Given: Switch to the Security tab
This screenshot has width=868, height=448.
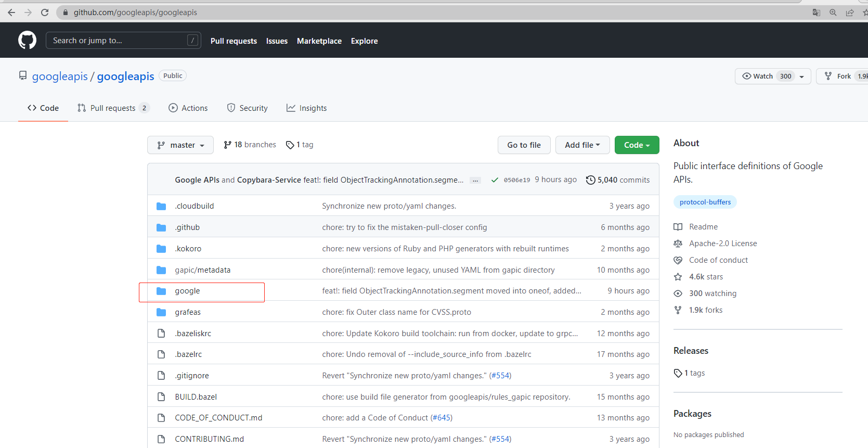Looking at the screenshot, I should 248,108.
